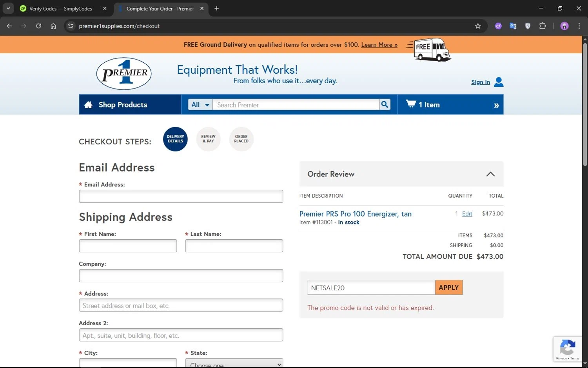Viewport: 588px width, 368px height.
Task: Open site information icon in address bar
Action: pyautogui.click(x=71, y=26)
